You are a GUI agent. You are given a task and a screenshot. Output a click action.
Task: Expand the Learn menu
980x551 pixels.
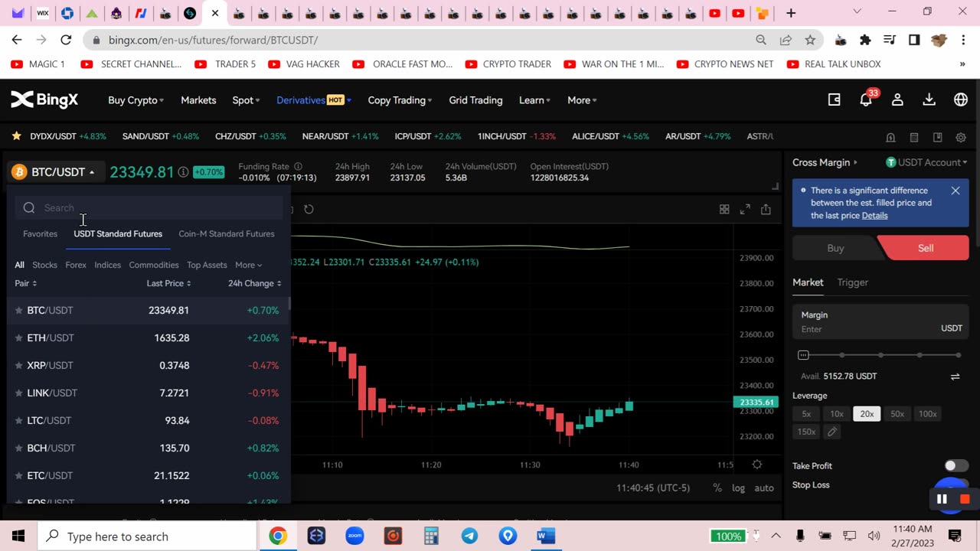point(535,100)
